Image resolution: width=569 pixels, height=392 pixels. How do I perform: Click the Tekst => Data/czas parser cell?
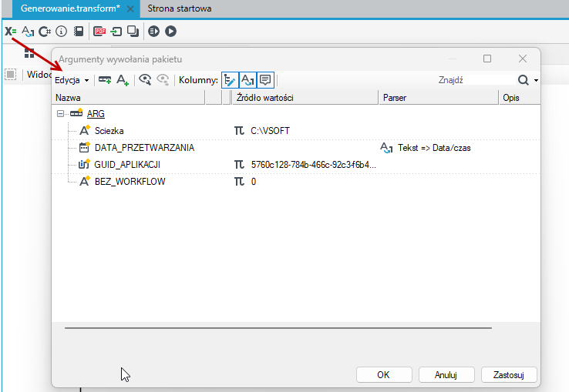point(434,148)
